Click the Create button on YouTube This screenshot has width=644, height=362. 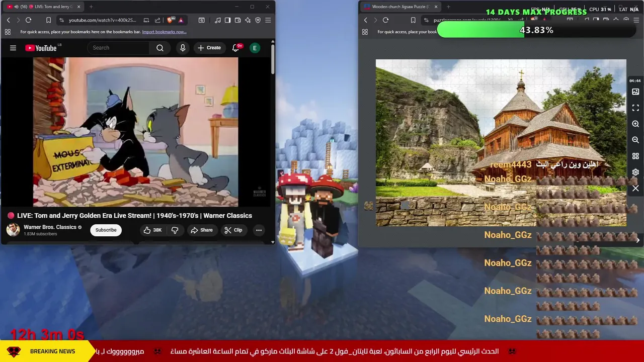click(x=209, y=48)
